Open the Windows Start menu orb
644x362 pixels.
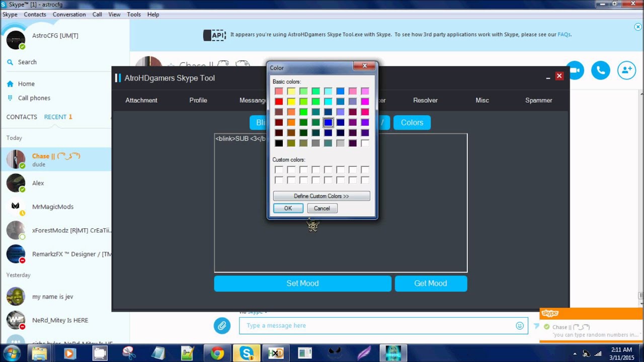click(x=12, y=353)
